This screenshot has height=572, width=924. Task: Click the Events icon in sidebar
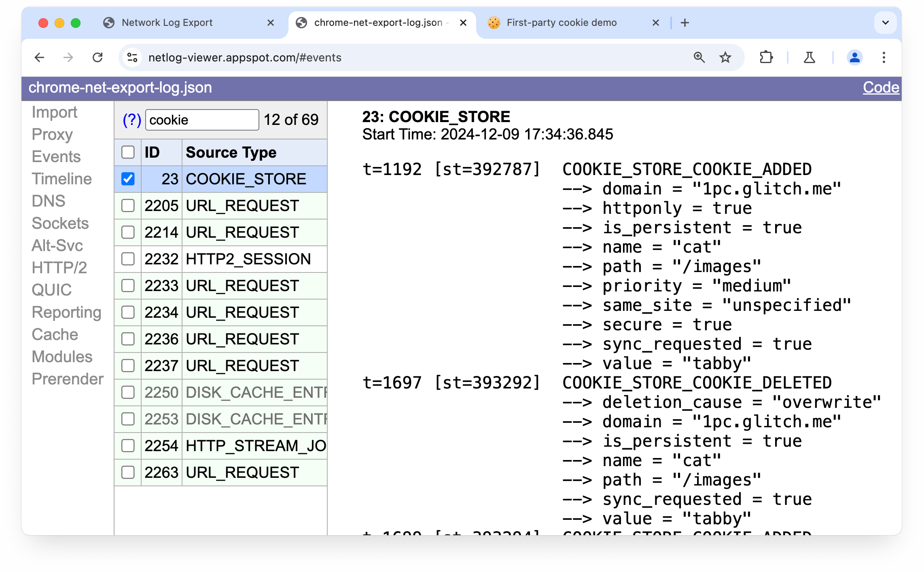(56, 156)
